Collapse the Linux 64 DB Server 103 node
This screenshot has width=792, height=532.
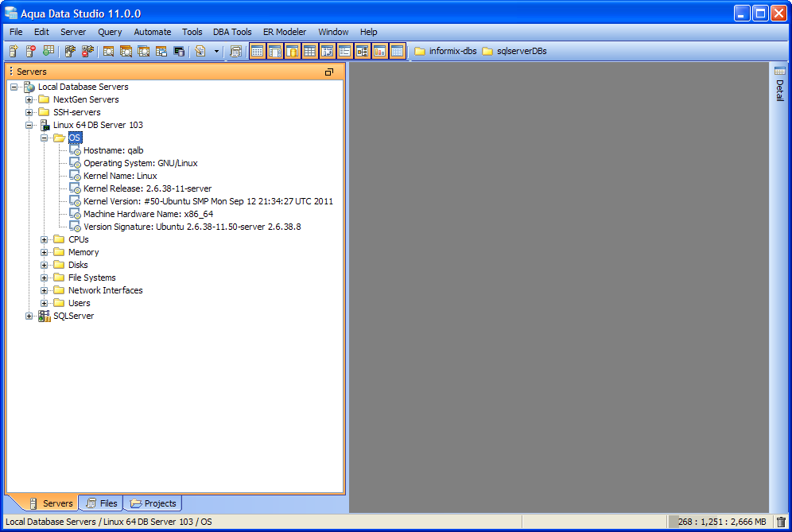pyautogui.click(x=29, y=125)
